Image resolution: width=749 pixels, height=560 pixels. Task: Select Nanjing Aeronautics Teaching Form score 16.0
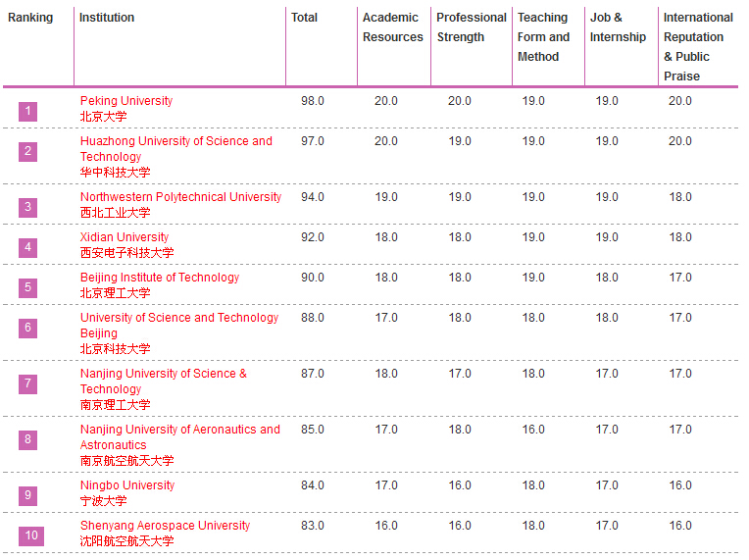[533, 430]
